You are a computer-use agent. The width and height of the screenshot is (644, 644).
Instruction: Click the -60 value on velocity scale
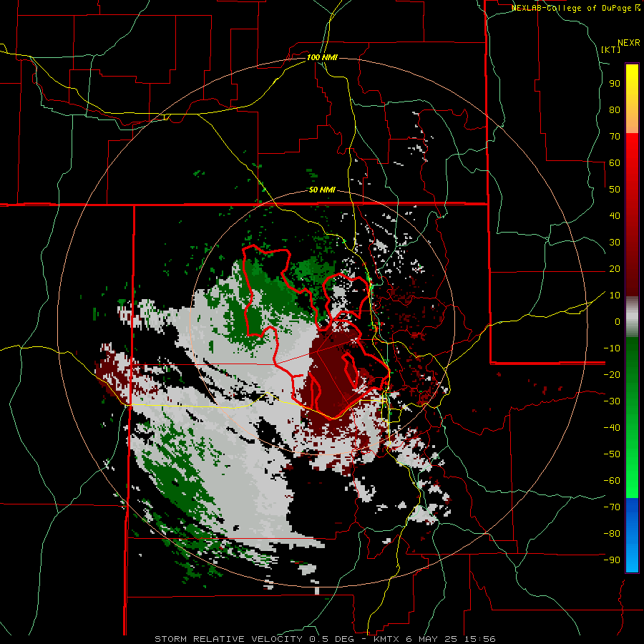pyautogui.click(x=612, y=481)
